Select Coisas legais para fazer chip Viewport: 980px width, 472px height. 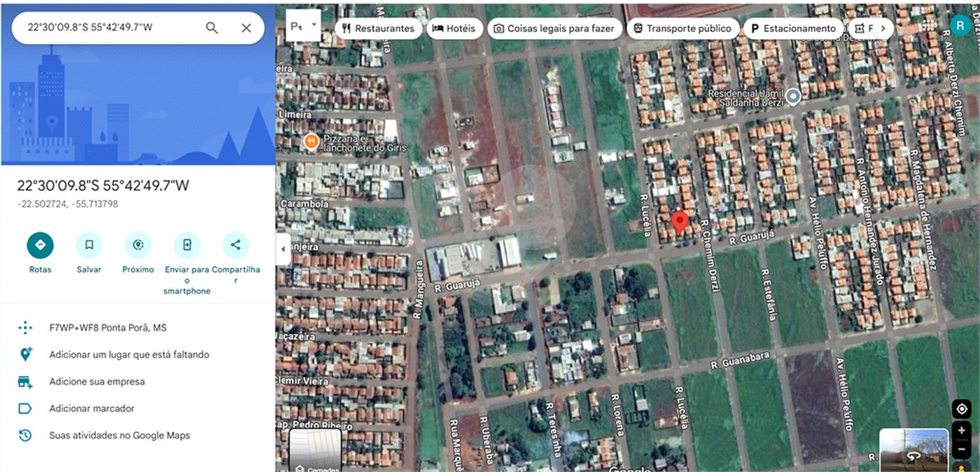[554, 29]
